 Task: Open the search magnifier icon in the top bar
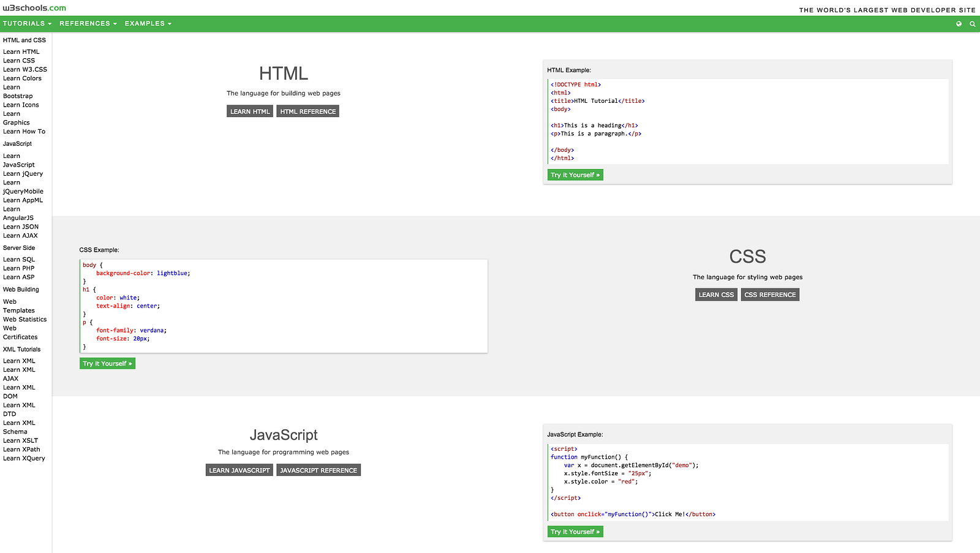tap(972, 24)
